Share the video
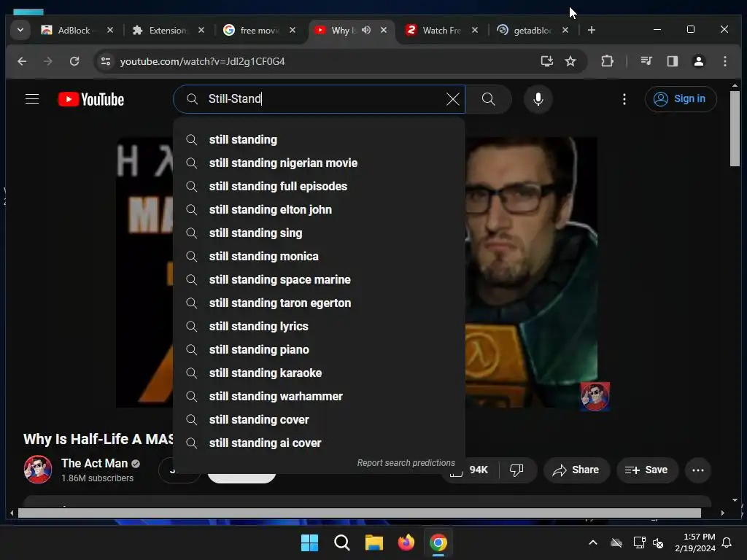This screenshot has height=560, width=747. pyautogui.click(x=576, y=470)
